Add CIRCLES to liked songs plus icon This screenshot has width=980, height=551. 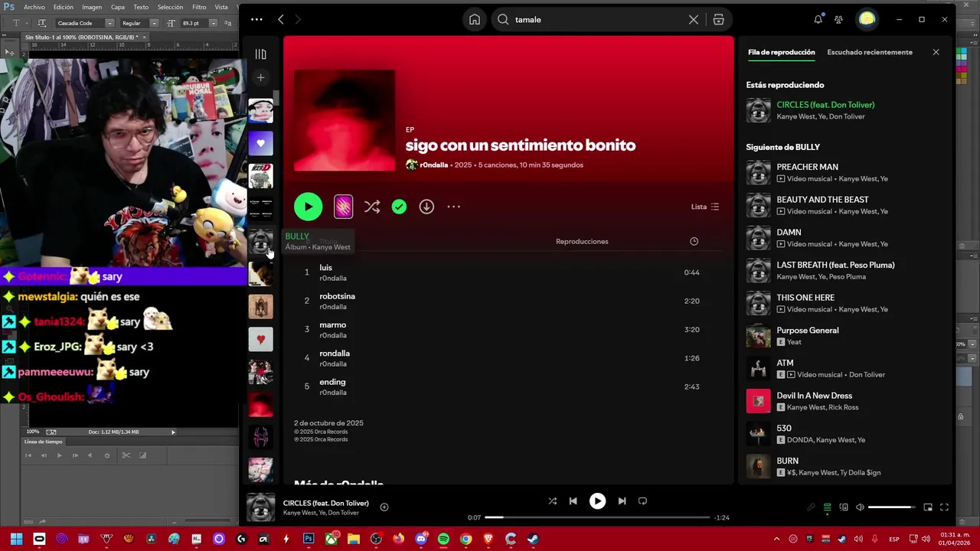pos(384,507)
